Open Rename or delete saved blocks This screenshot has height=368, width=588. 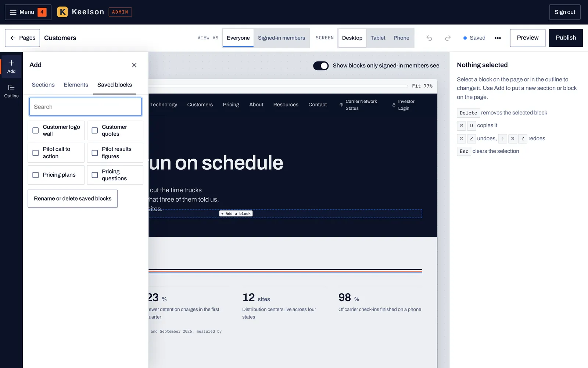point(73,199)
